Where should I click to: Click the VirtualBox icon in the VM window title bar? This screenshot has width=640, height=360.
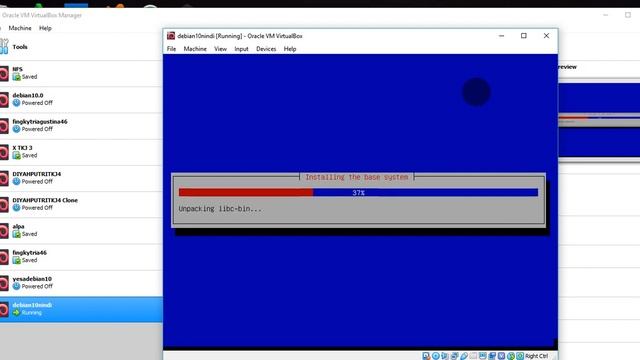pyautogui.click(x=171, y=36)
